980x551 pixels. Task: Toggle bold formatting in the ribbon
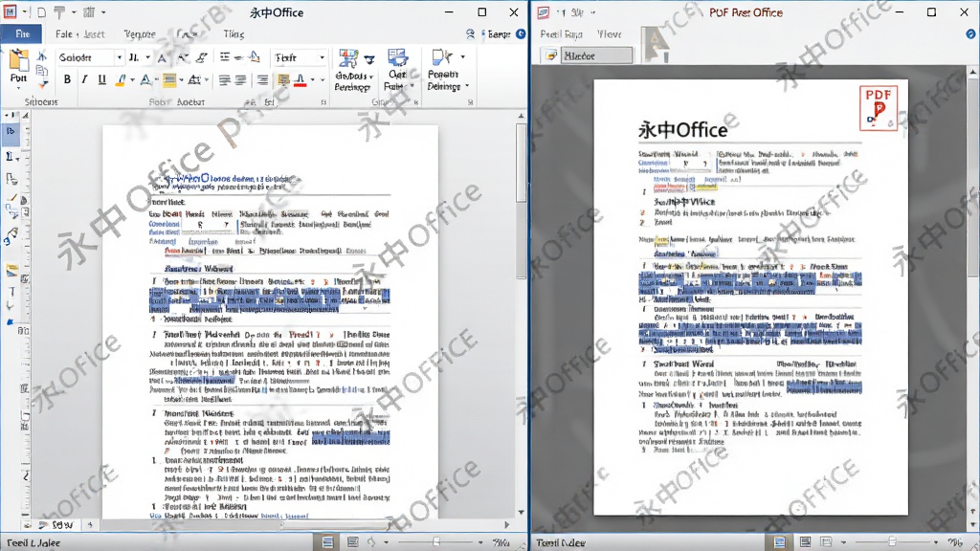pos(67,80)
